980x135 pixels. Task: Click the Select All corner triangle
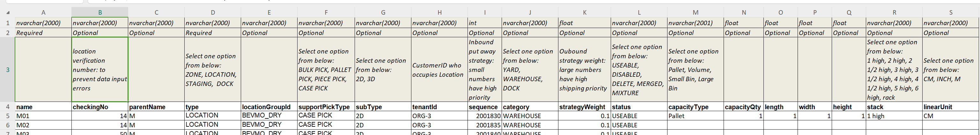pyautogui.click(x=8, y=12)
